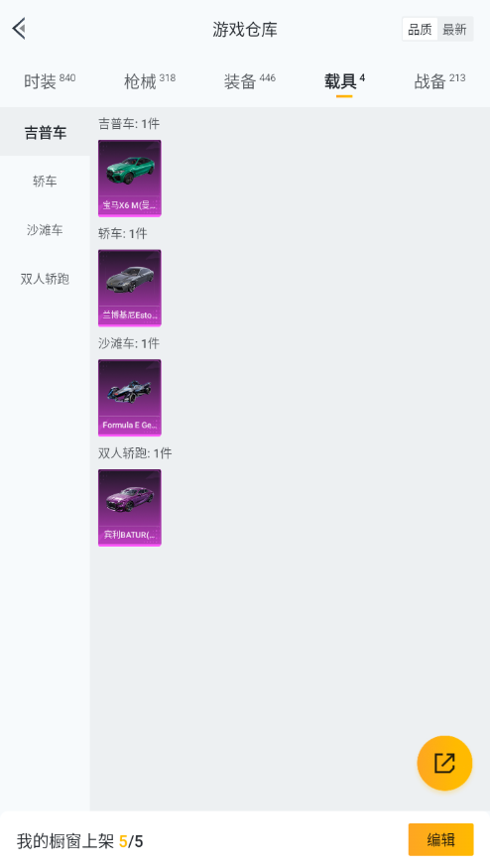
Task: Select 沙滩车 category in sidebar
Action: [x=45, y=230]
